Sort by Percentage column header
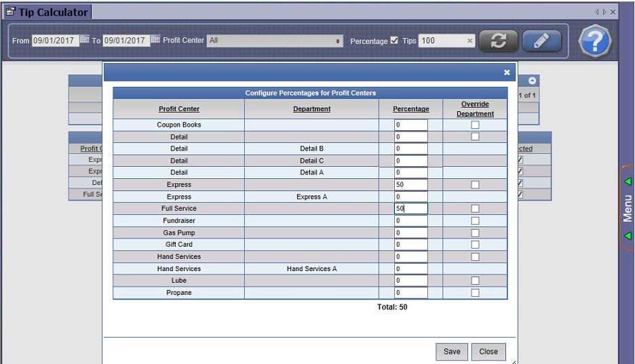 pos(410,109)
